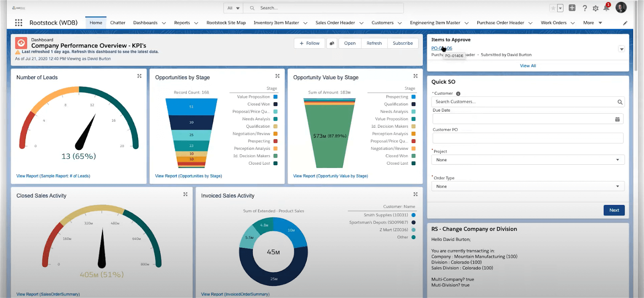The width and height of the screenshot is (644, 298).
Task: Click the Refresh dashboard button
Action: [x=374, y=43]
